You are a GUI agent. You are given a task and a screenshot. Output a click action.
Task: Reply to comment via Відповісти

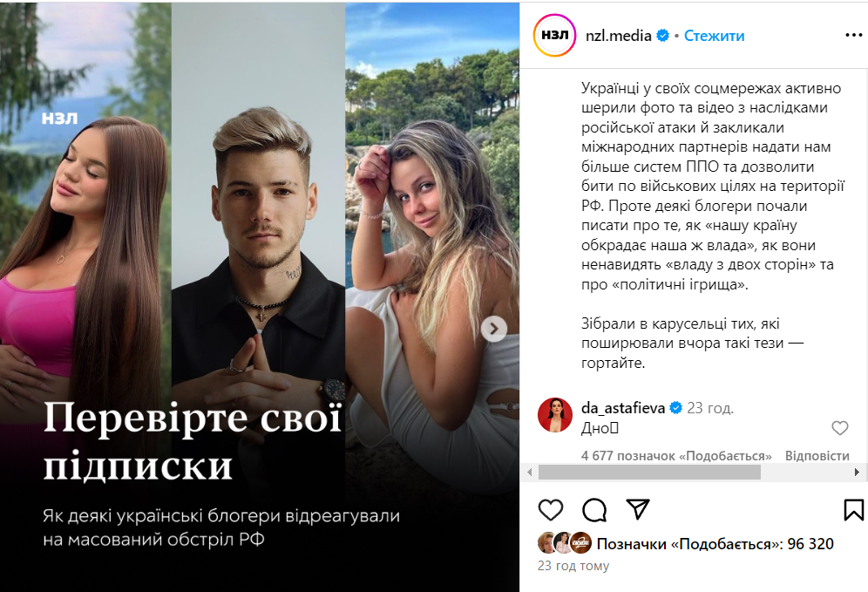coord(817,456)
